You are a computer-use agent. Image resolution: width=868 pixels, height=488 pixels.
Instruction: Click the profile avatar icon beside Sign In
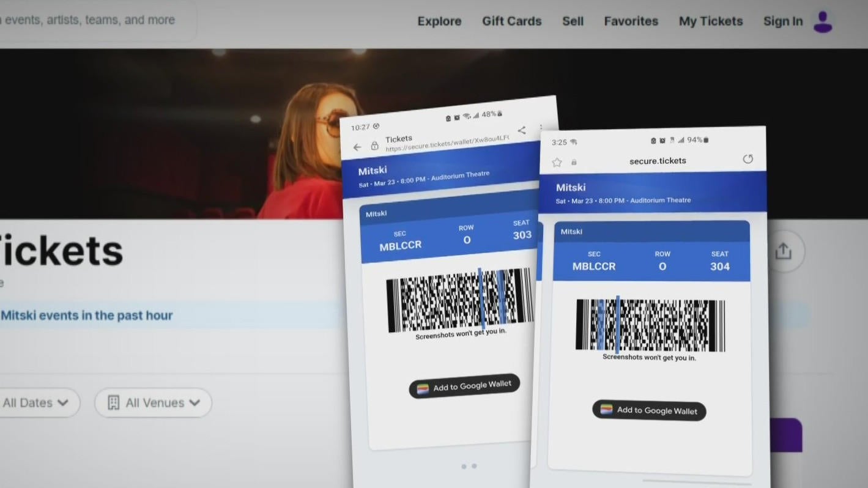pos(823,21)
